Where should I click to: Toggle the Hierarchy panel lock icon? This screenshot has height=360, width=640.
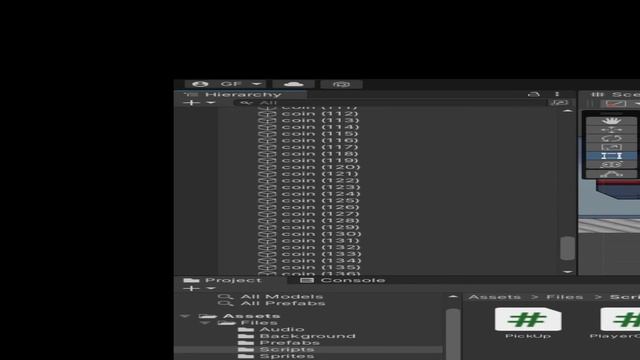tap(534, 94)
